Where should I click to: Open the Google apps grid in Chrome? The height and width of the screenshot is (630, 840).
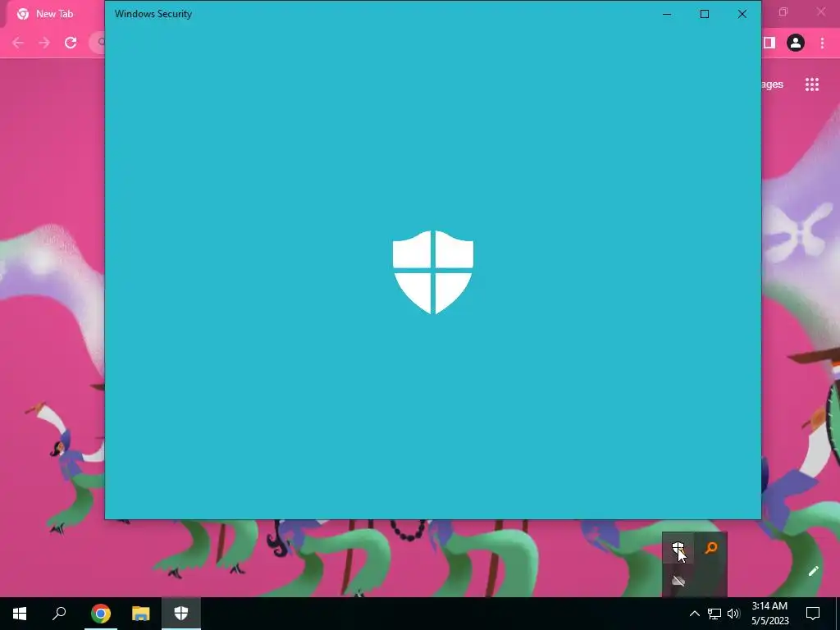coord(811,84)
